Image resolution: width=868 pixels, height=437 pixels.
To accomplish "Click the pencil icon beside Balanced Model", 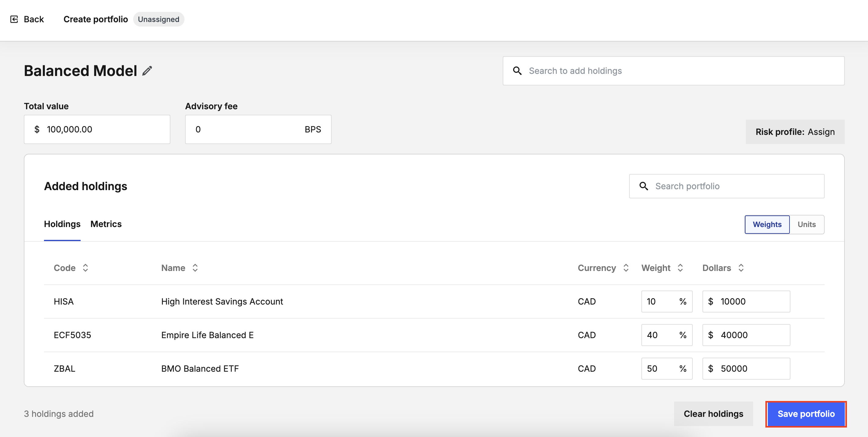I will [x=147, y=71].
